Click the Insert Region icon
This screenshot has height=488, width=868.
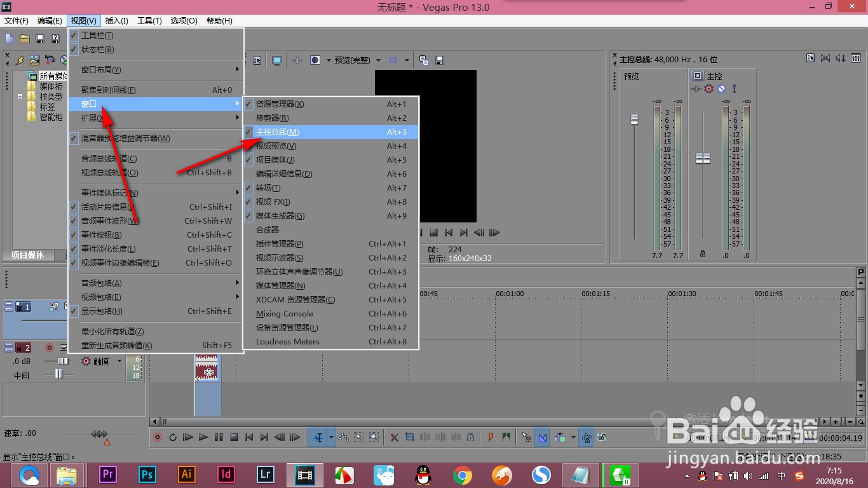506,437
